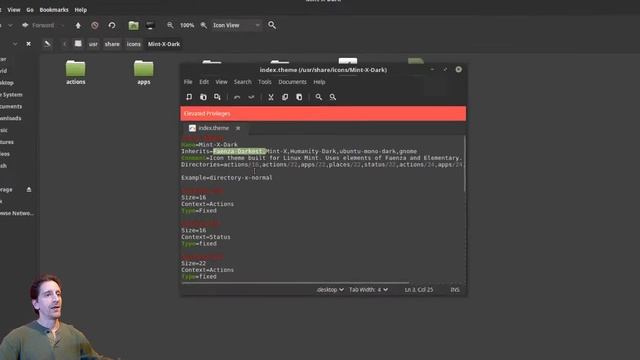Zoom in on the file manager view
The height and width of the screenshot is (360, 640).
click(203, 25)
